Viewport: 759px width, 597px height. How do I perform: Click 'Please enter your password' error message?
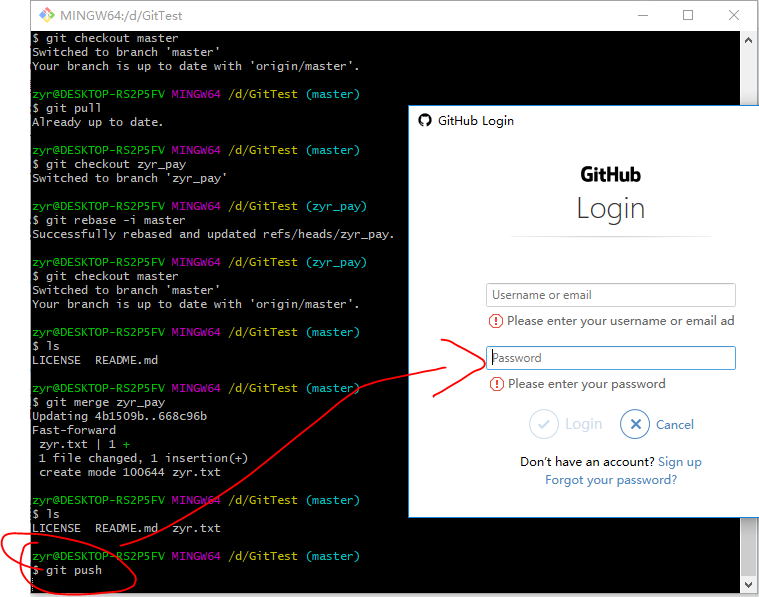tap(587, 384)
